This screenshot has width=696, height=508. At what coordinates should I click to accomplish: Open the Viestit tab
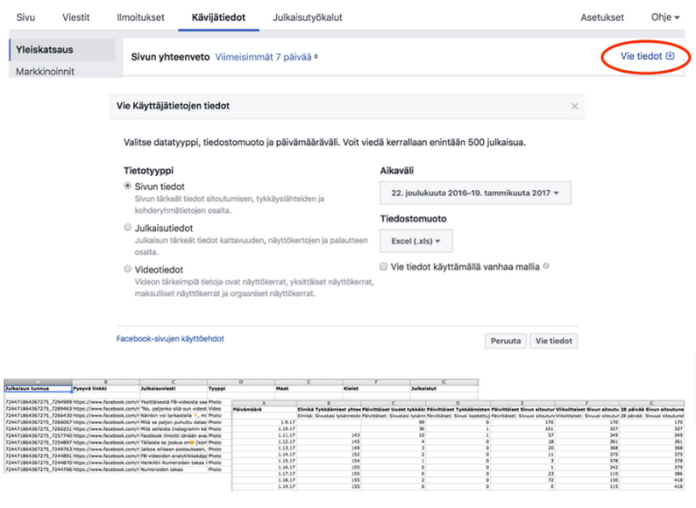78,17
